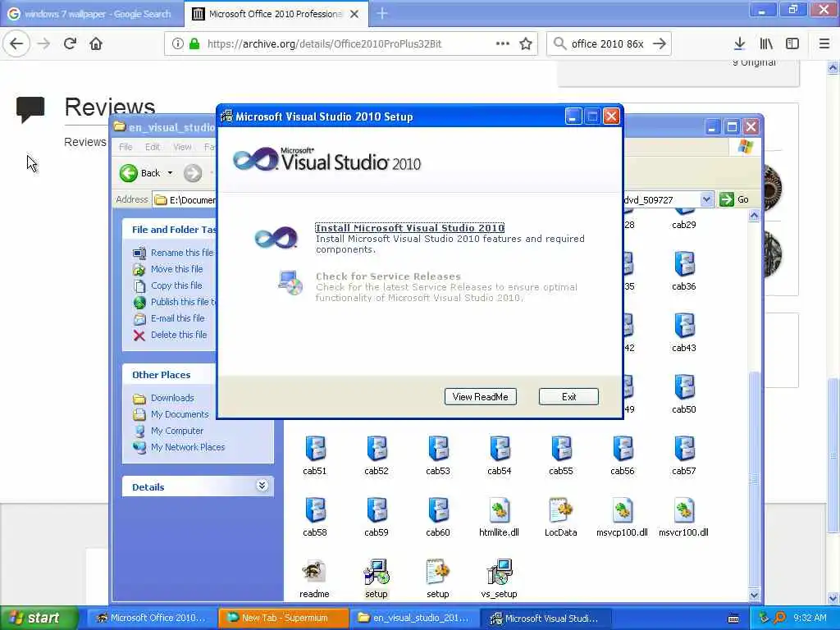
Task: Select the msvcr100.dll file icon
Action: tap(684, 510)
